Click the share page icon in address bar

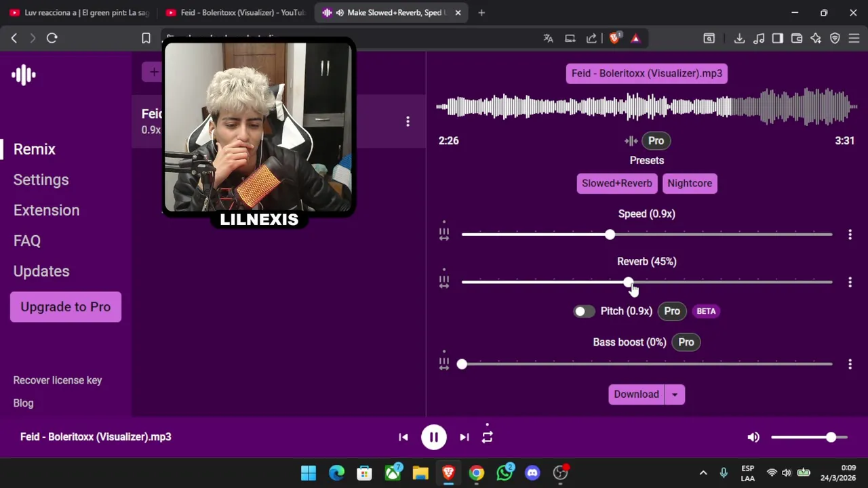[591, 39]
